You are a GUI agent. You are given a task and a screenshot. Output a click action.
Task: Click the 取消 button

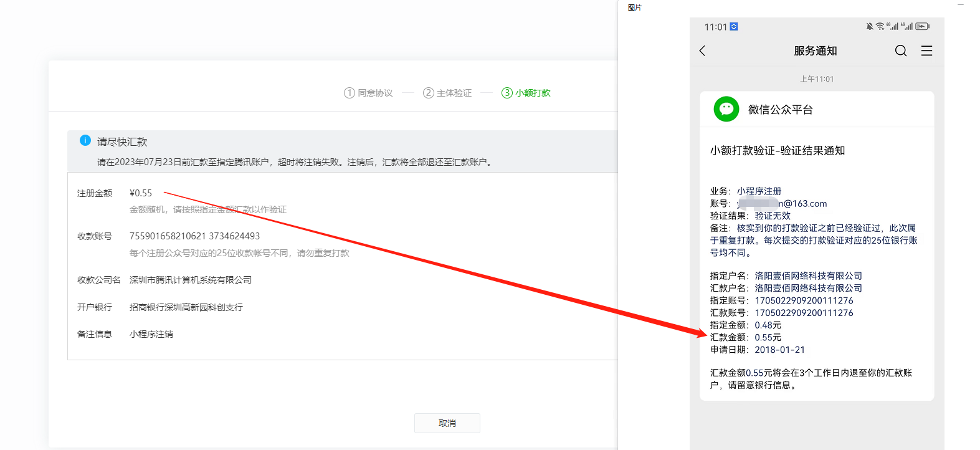[447, 423]
